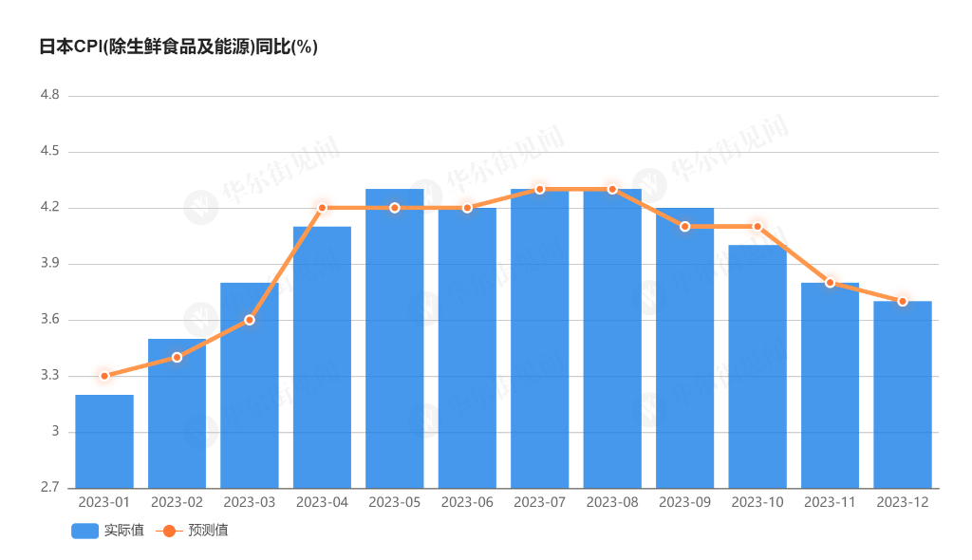Click the orange forecast point for 2023-06
Image resolution: width=972 pixels, height=560 pixels.
[467, 208]
